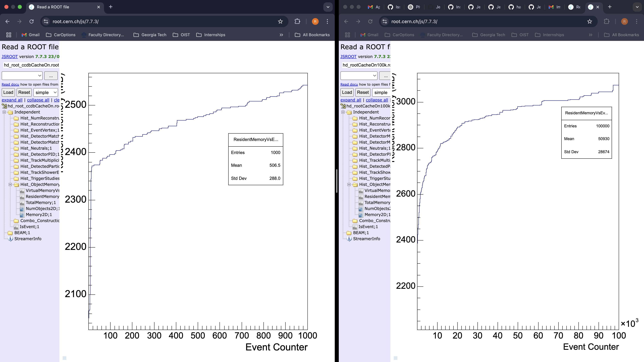Screen dimensions: 644x362
Task: Open the apps grid in left bookmarks bar
Action: coord(9,35)
